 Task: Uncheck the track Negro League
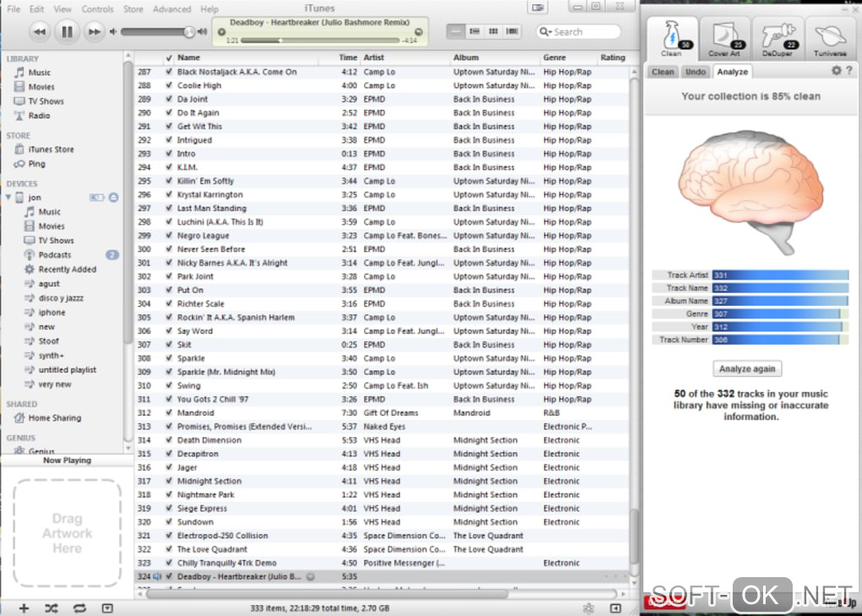[169, 235]
